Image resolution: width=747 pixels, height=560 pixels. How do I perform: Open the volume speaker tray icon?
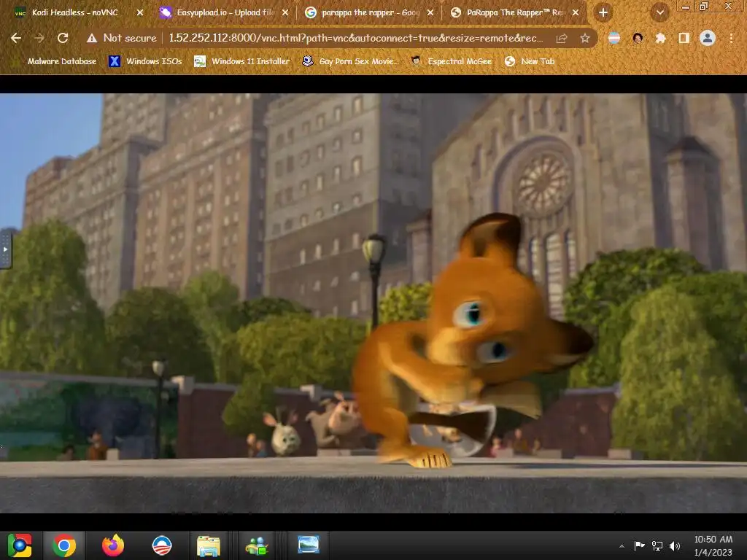pyautogui.click(x=675, y=545)
